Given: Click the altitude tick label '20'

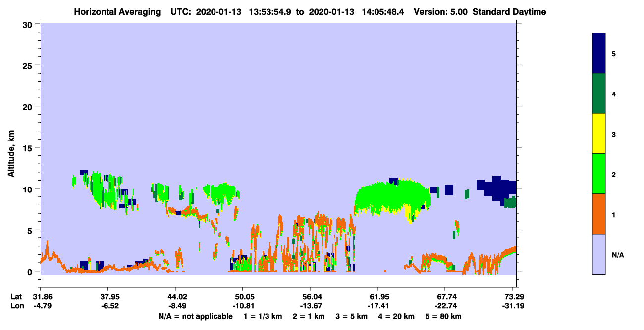Looking at the screenshot, I should pyautogui.click(x=29, y=106).
